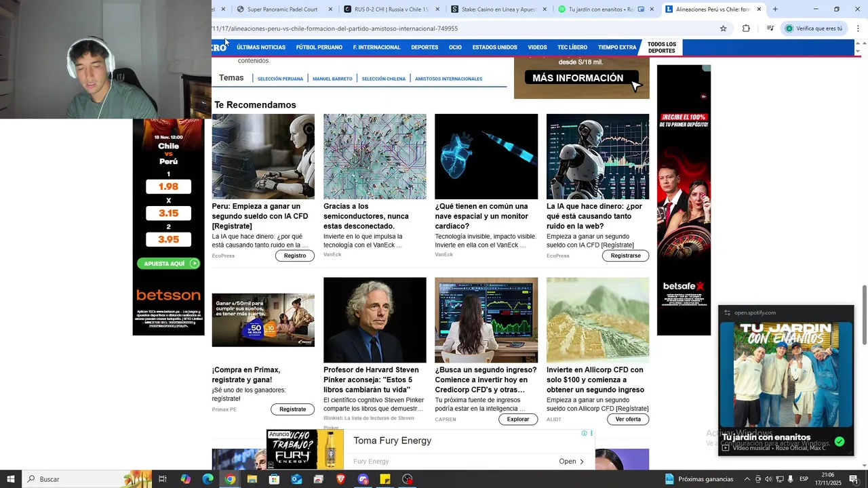Close the Tu jardín con enanitos tab
The image size is (868, 488).
(652, 9)
